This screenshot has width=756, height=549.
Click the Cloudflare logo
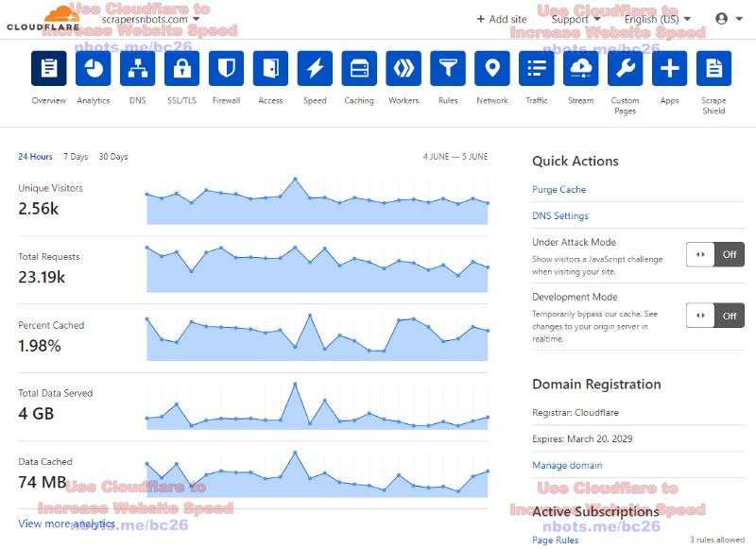point(43,19)
